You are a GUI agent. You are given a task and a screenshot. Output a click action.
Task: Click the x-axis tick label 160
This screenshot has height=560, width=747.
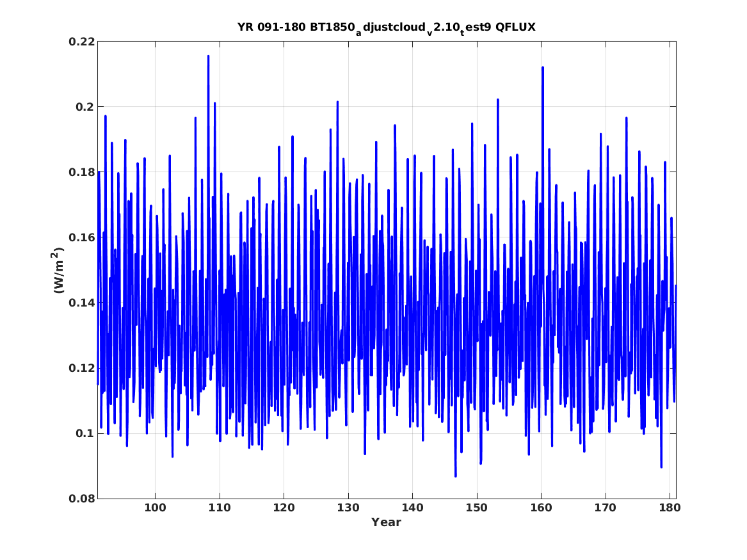click(x=541, y=508)
